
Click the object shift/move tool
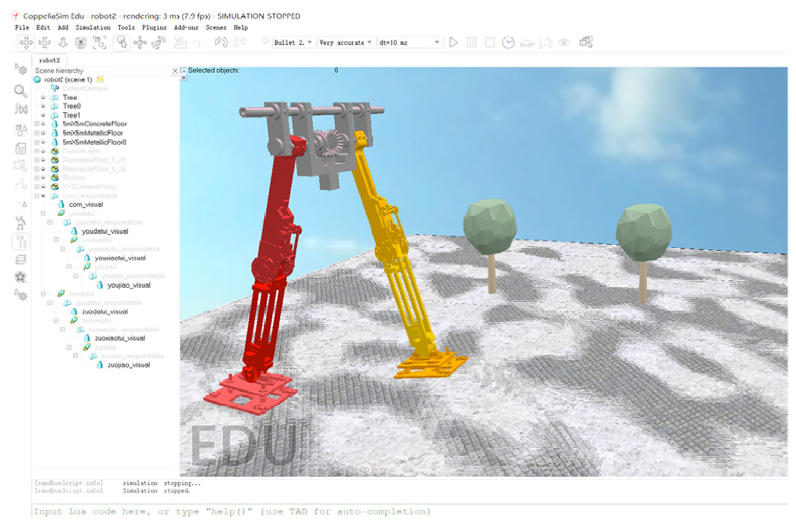click(x=140, y=43)
